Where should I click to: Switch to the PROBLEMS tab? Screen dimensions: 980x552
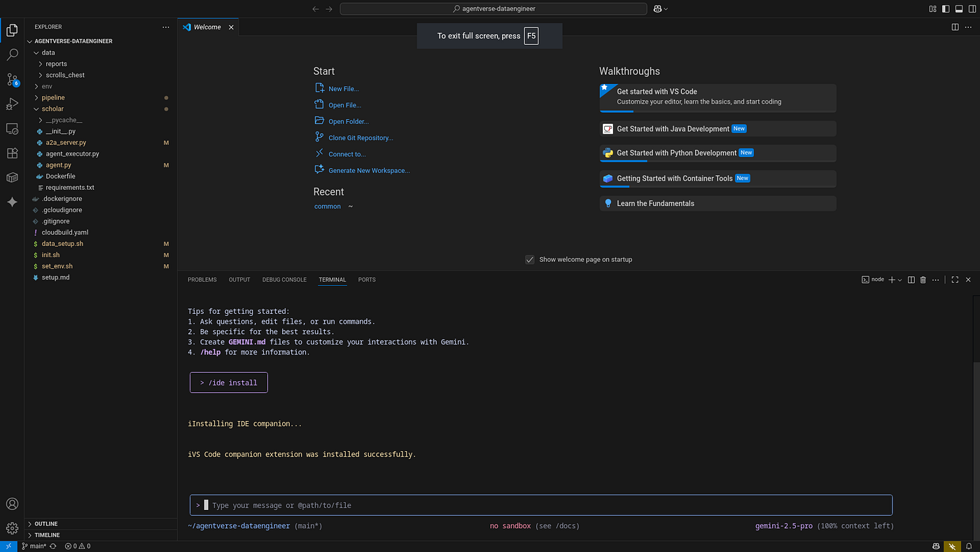202,280
